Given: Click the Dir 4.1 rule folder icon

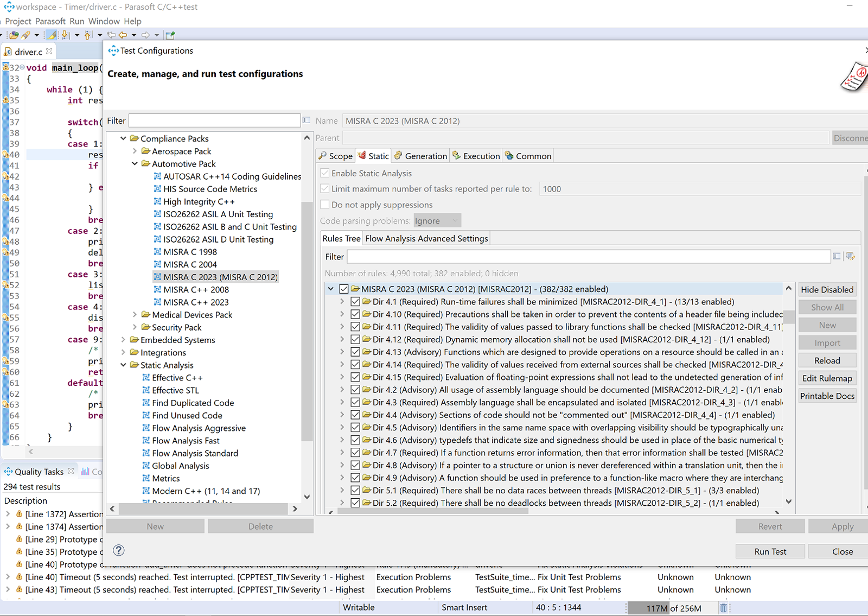Looking at the screenshot, I should click(367, 302).
